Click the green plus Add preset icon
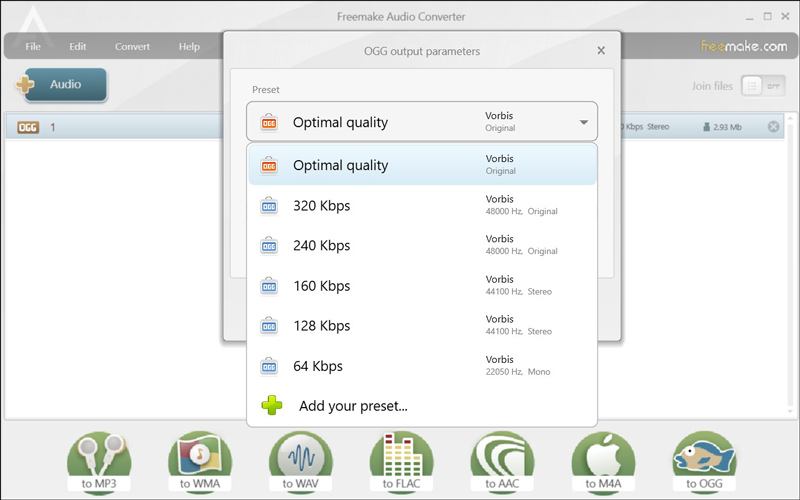The width and height of the screenshot is (800, 500). click(271, 406)
